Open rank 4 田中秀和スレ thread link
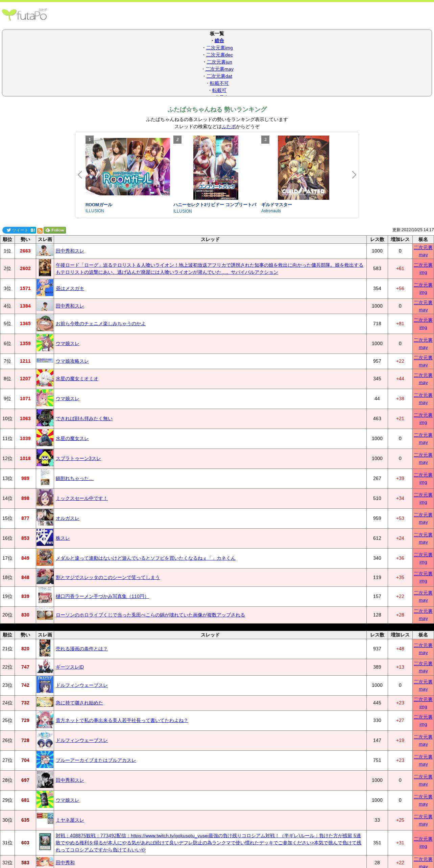Viewport: 434px width, 868px height. click(x=70, y=306)
